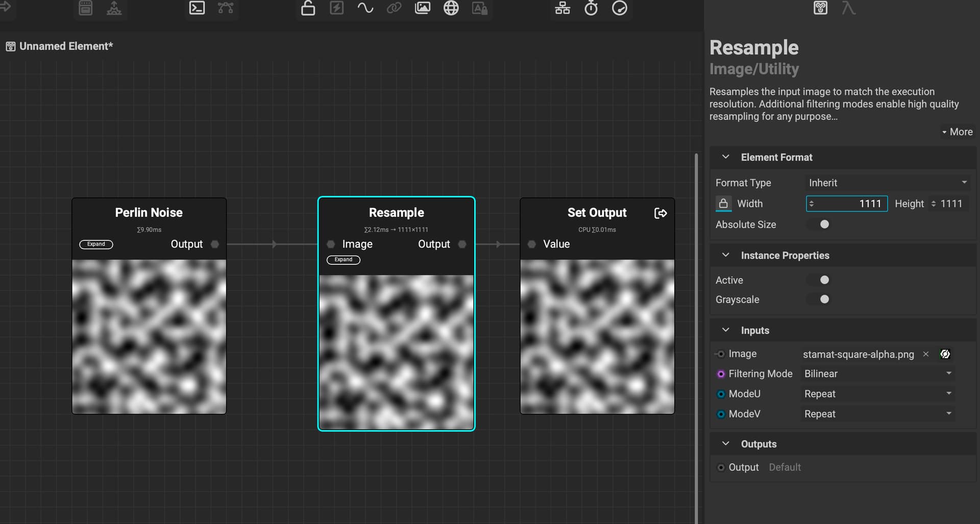Toggle the Absolute Size switch
This screenshot has width=980, height=524.
[x=820, y=224]
